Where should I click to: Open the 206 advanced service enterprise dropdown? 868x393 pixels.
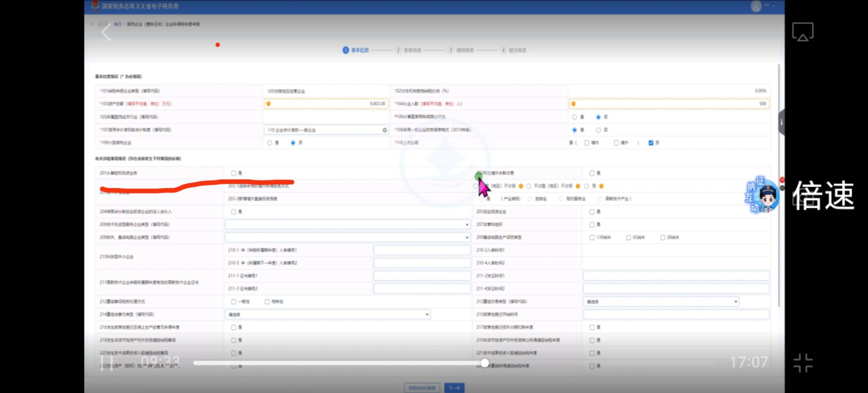[347, 225]
